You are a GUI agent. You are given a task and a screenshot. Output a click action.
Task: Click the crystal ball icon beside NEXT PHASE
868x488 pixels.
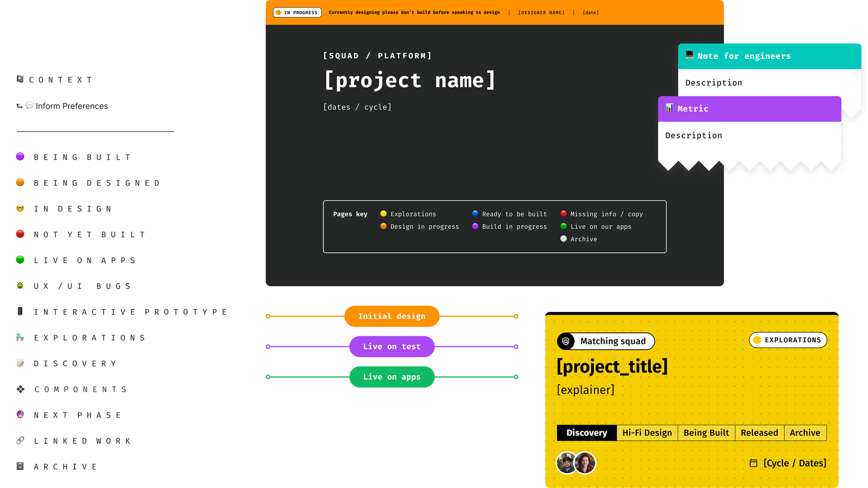[x=20, y=415]
